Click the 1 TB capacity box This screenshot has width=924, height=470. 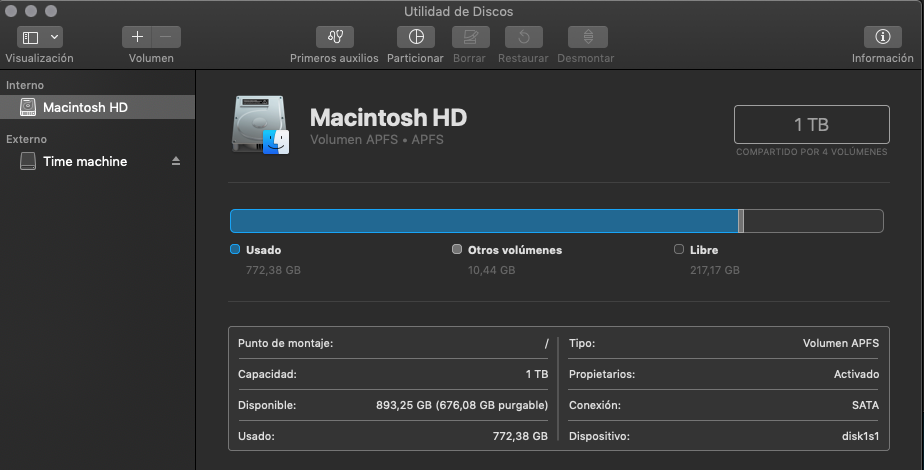[811, 124]
